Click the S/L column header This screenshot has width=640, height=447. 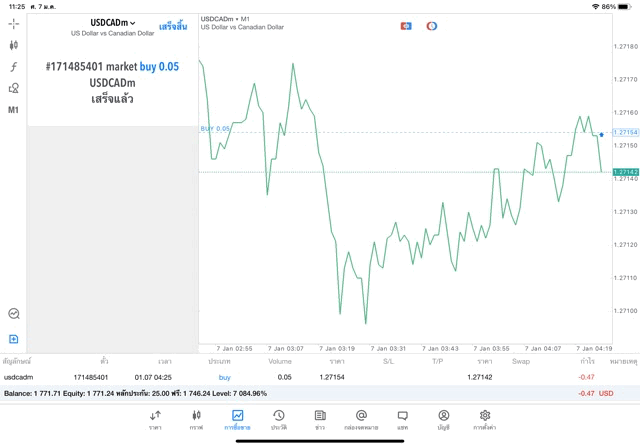pyautogui.click(x=388, y=361)
